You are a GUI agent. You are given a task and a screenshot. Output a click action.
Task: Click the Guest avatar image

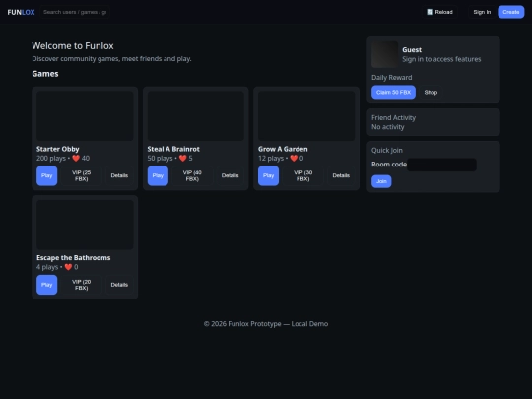coord(385,54)
